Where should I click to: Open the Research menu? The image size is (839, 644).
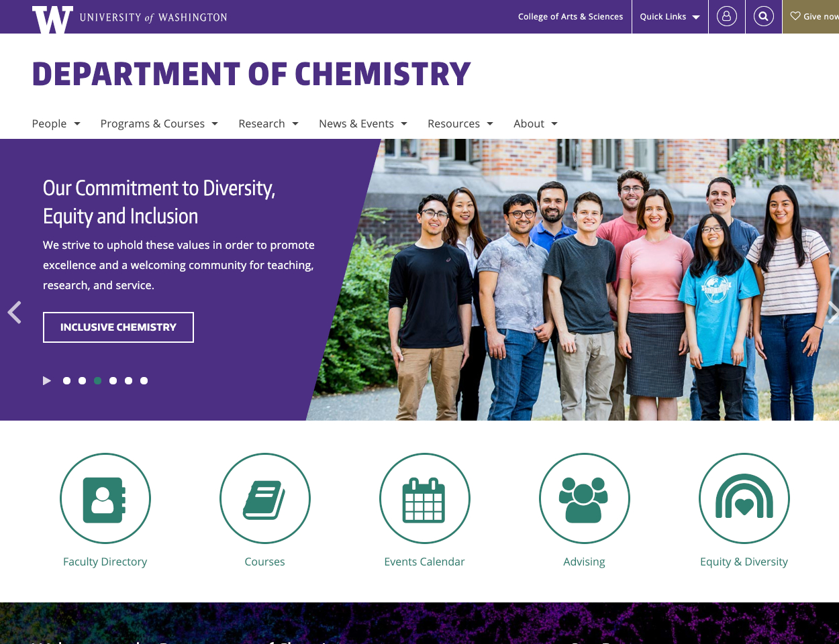tap(268, 123)
